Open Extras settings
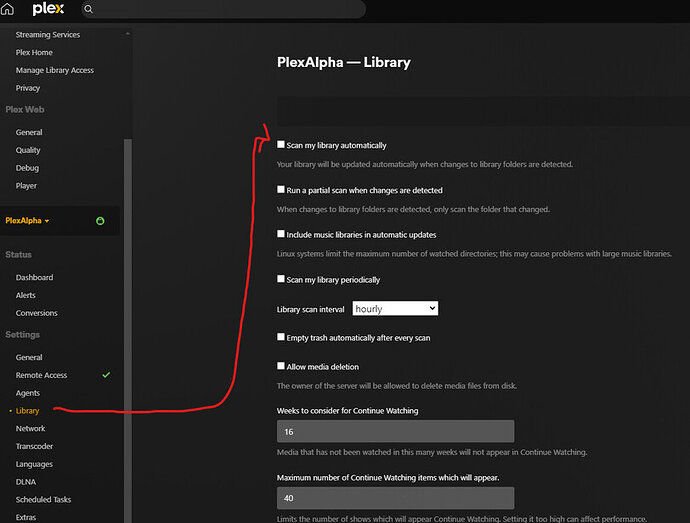The height and width of the screenshot is (523, 690). pos(26,517)
